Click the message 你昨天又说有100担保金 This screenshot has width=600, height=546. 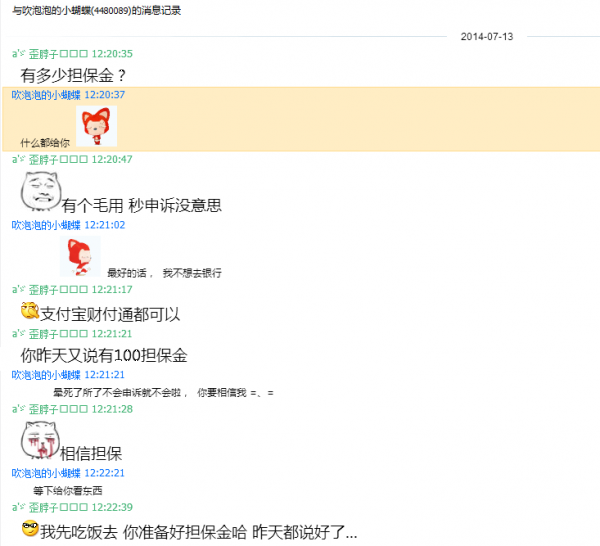pyautogui.click(x=104, y=355)
